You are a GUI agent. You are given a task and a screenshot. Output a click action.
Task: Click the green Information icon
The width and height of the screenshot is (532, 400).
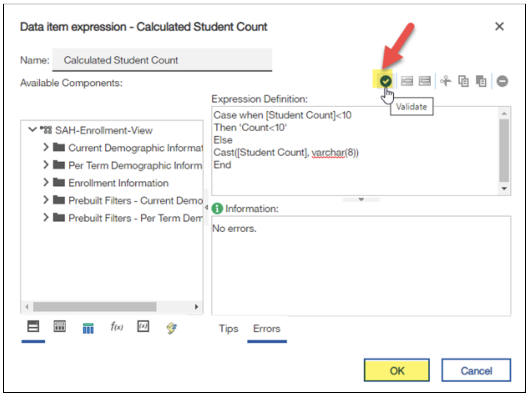[217, 208]
